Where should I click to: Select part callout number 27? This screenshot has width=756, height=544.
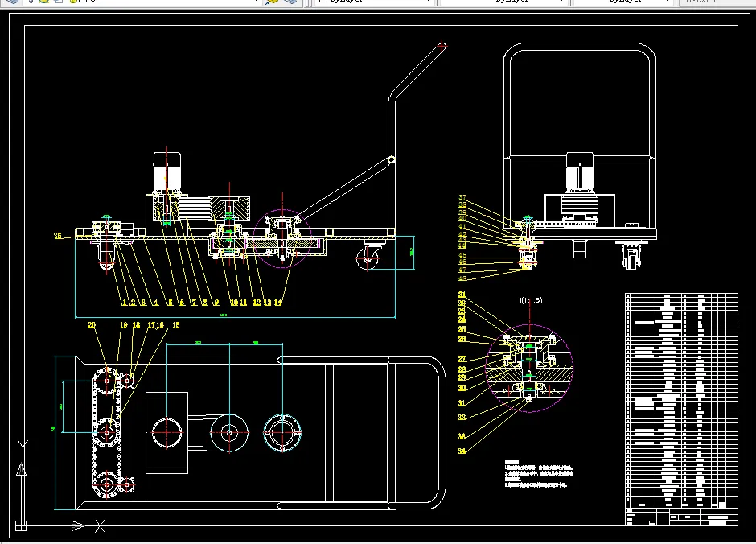[462, 359]
